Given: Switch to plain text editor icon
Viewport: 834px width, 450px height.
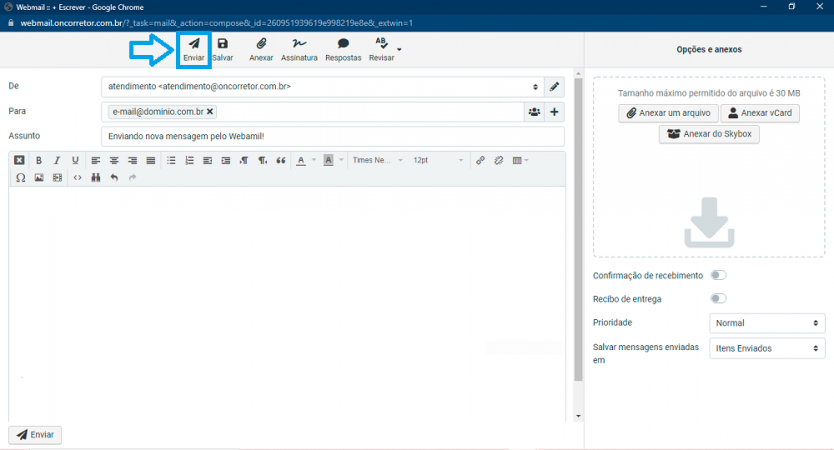Looking at the screenshot, I should pyautogui.click(x=19, y=160).
